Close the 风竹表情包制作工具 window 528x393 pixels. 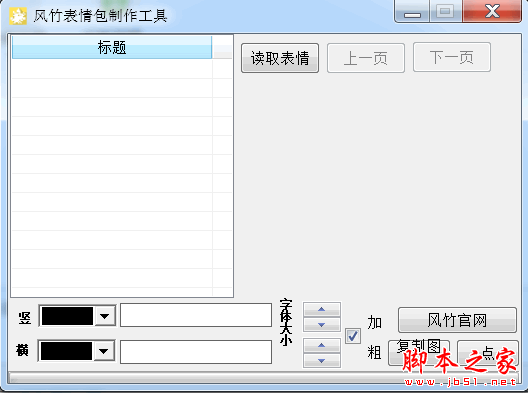pos(492,12)
